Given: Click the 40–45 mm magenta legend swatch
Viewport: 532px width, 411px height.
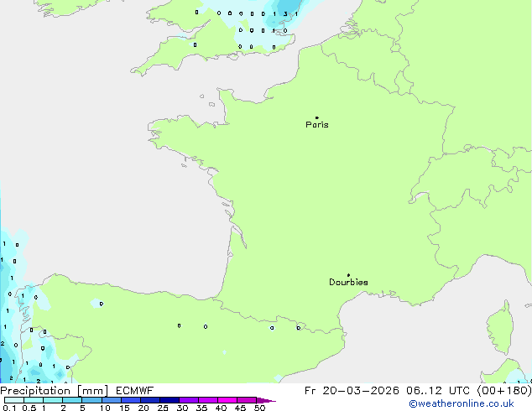Looking at the screenshot, I should (227, 400).
